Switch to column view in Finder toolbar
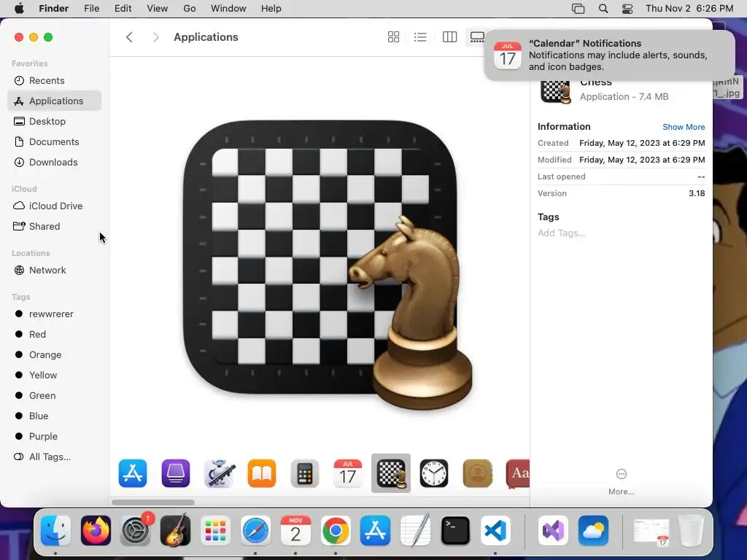The image size is (747, 560). coord(449,37)
